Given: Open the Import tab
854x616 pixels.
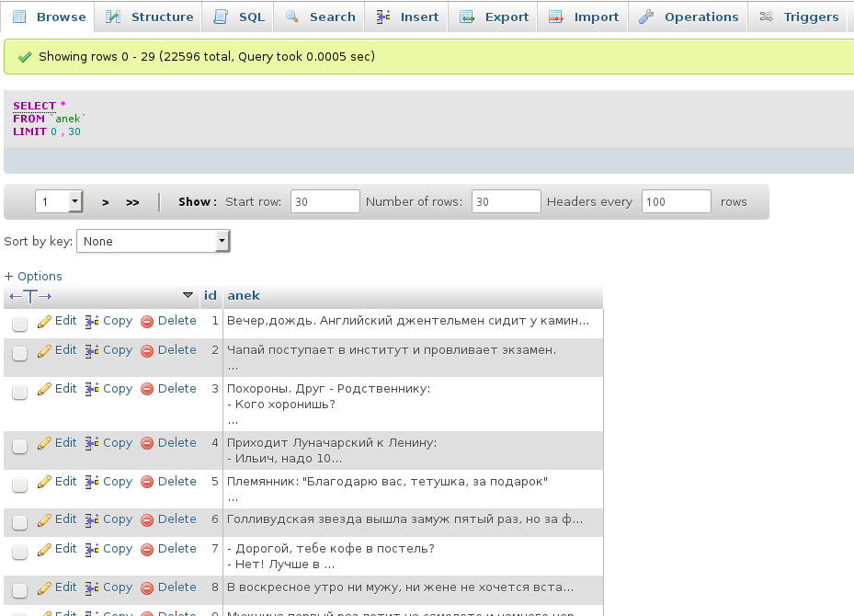Looking at the screenshot, I should click(x=584, y=17).
